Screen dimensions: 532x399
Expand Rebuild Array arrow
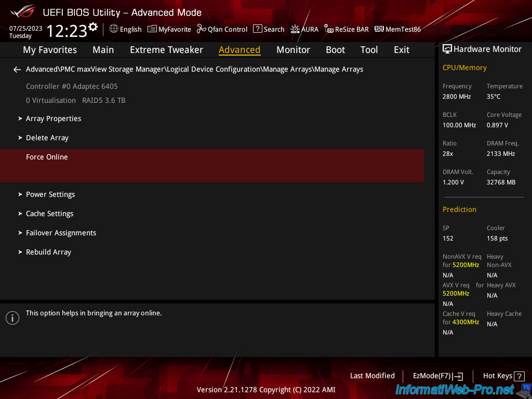click(20, 252)
